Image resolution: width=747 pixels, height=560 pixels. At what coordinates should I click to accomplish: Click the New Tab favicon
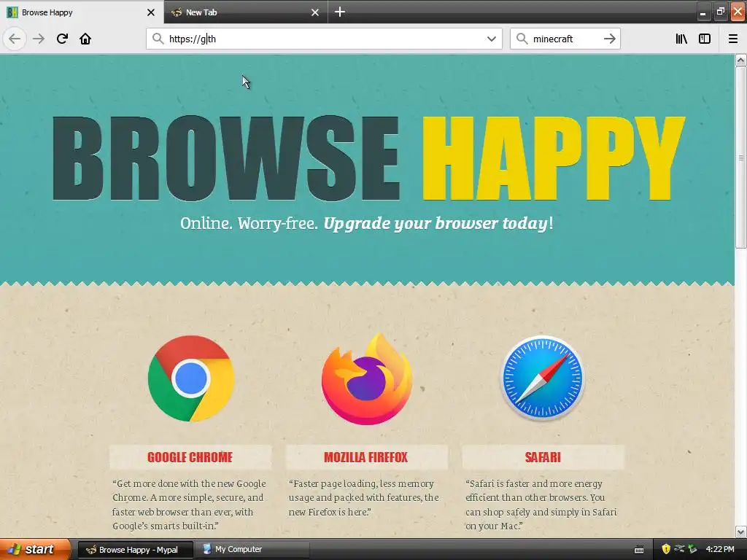(x=177, y=12)
